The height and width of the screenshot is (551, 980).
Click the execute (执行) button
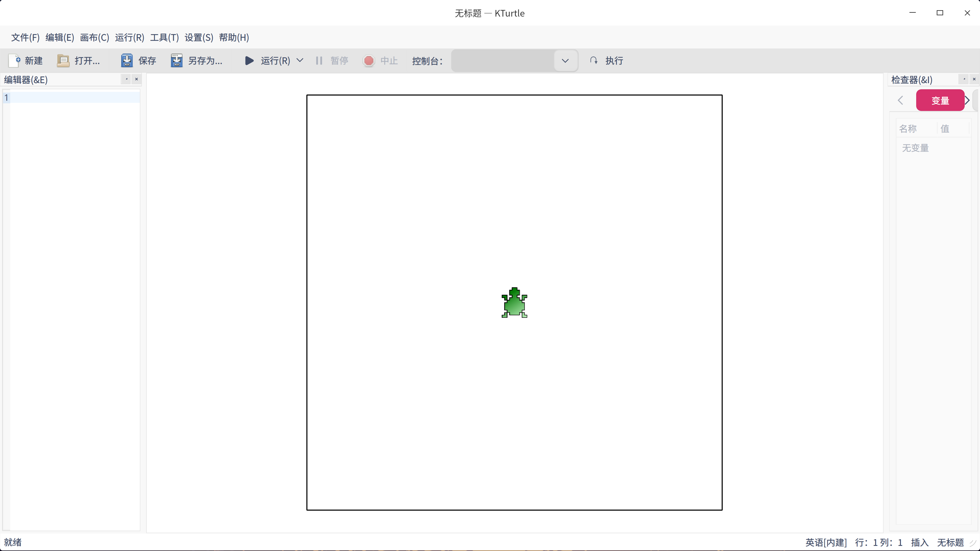coord(606,60)
